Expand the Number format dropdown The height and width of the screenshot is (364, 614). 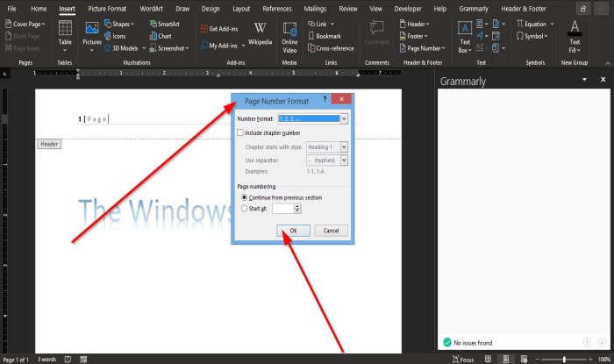[x=344, y=118]
